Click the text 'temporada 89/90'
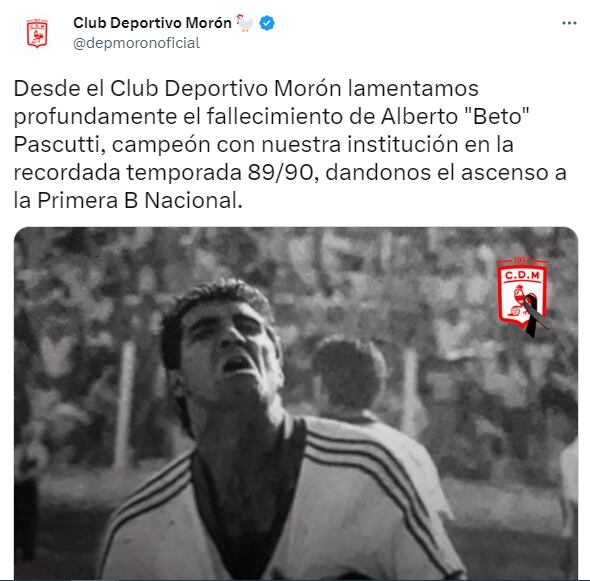Screen dimensions: 590x581 (219, 173)
